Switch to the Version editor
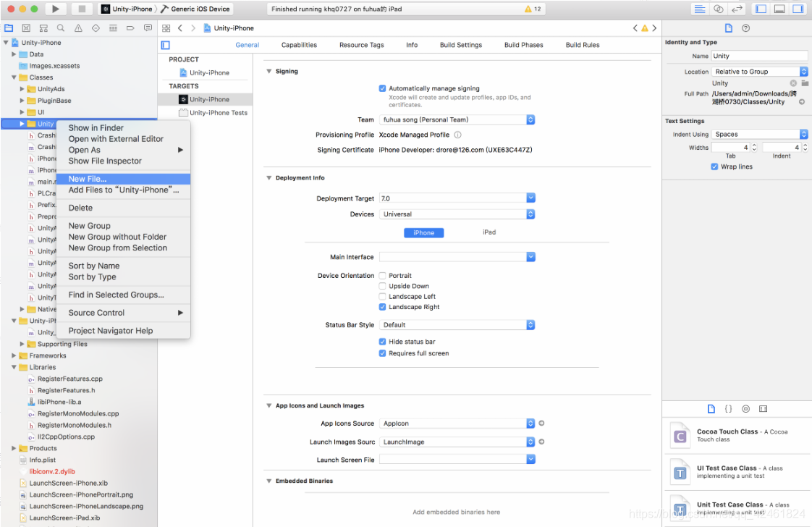812x527 pixels. coord(737,9)
